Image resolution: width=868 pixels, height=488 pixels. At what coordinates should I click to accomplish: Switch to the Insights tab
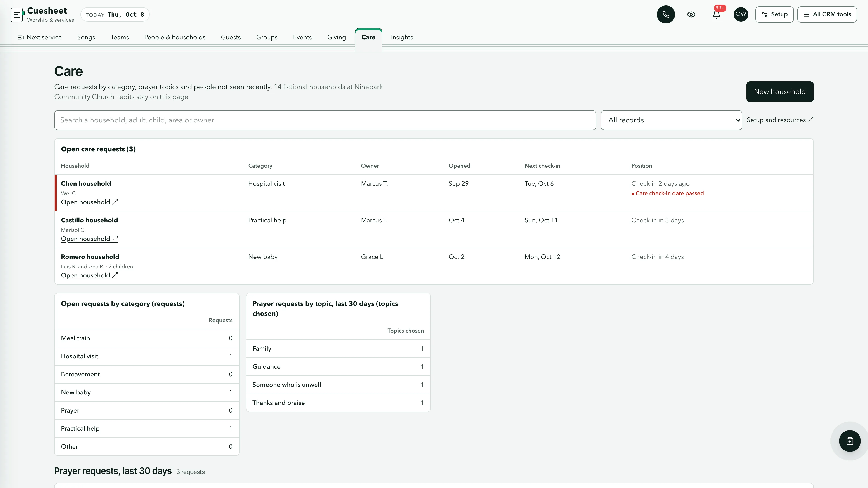pos(402,37)
